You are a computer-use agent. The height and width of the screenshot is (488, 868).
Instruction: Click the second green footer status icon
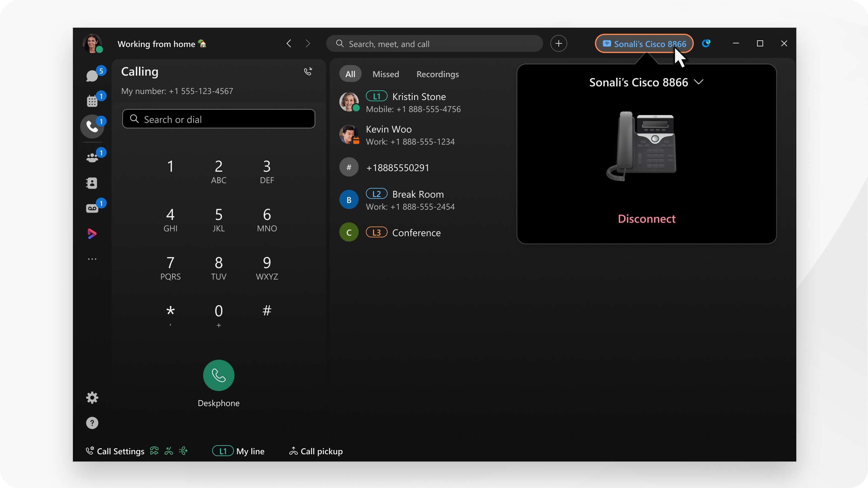169,451
